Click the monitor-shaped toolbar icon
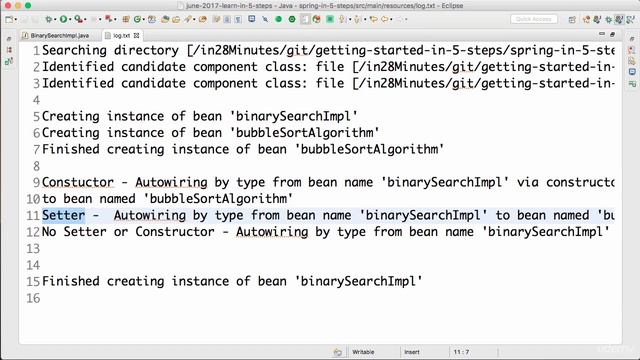 click(x=251, y=19)
